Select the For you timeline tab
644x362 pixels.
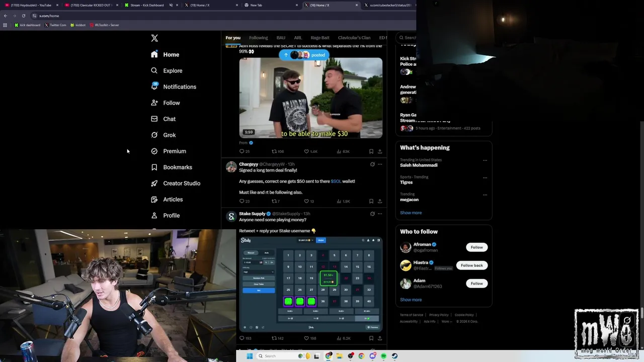233,38
